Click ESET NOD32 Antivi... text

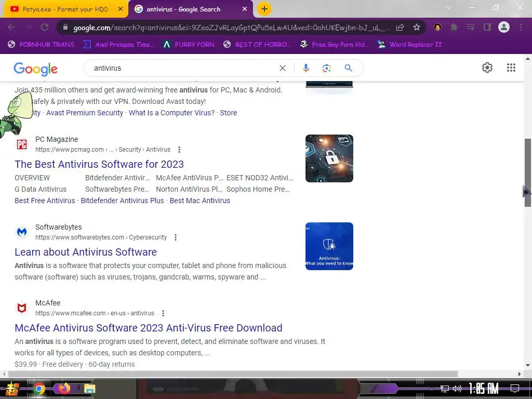point(260,178)
